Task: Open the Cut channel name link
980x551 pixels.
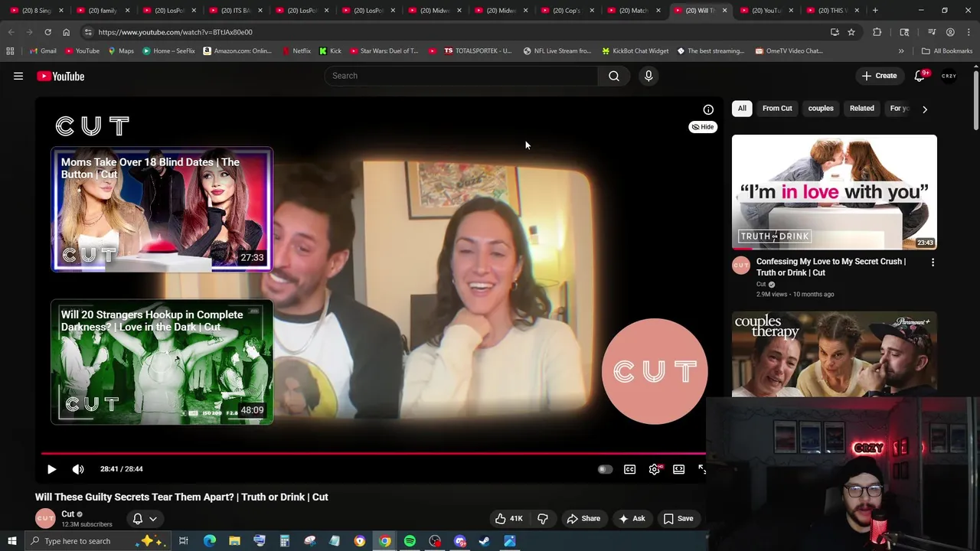Action: [x=68, y=514]
